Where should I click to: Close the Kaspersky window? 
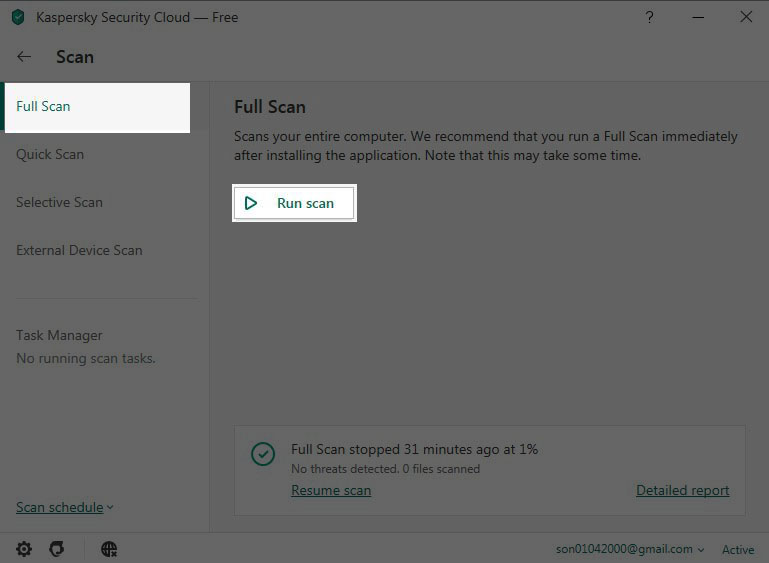point(746,17)
